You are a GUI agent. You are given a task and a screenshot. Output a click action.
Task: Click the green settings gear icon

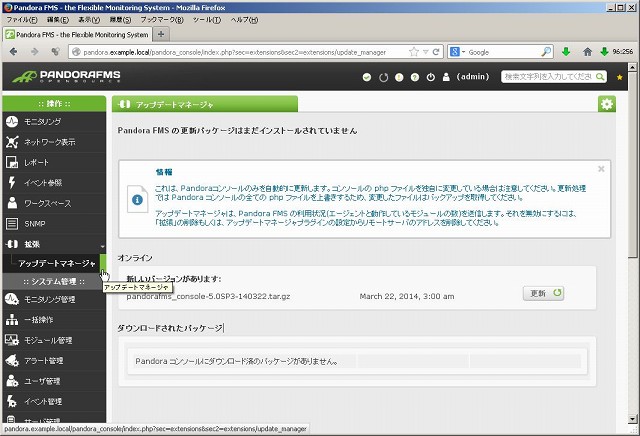(x=607, y=104)
